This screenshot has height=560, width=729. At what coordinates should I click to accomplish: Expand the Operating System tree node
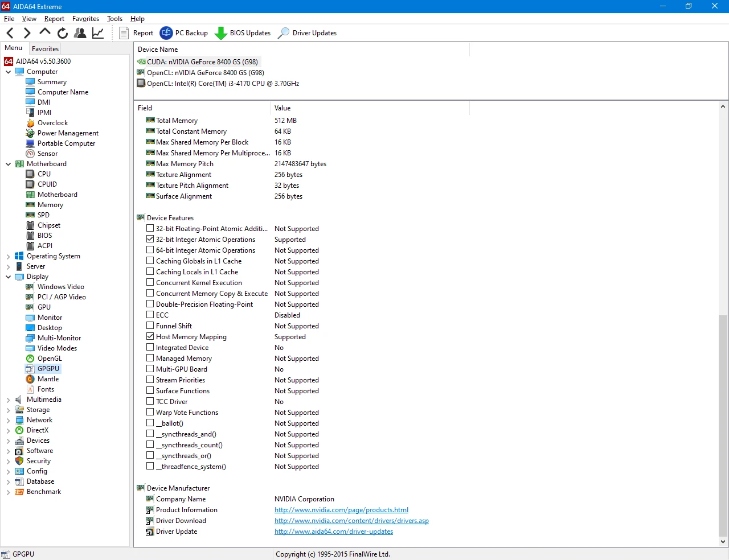click(9, 257)
